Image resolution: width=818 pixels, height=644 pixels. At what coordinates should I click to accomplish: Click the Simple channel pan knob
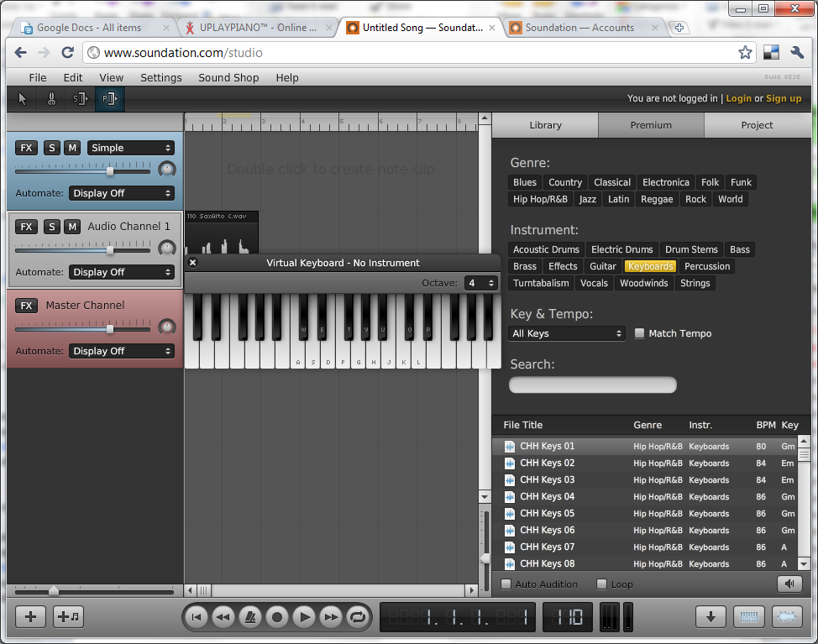pyautogui.click(x=167, y=169)
